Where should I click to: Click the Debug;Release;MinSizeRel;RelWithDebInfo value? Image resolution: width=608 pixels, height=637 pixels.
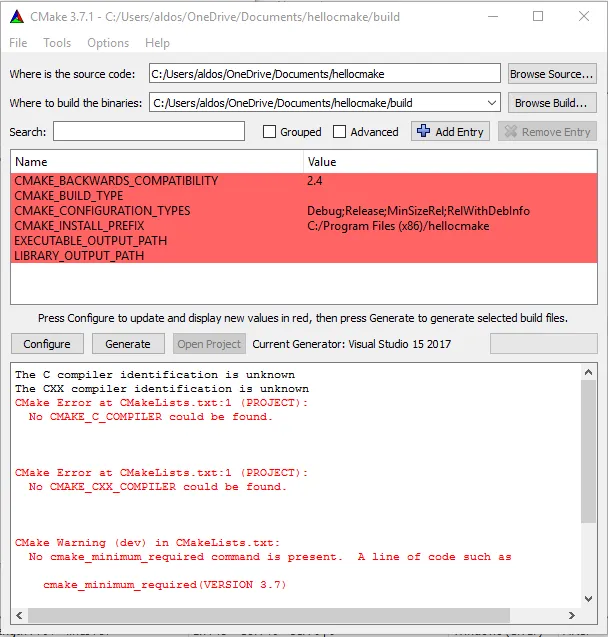pos(418,211)
